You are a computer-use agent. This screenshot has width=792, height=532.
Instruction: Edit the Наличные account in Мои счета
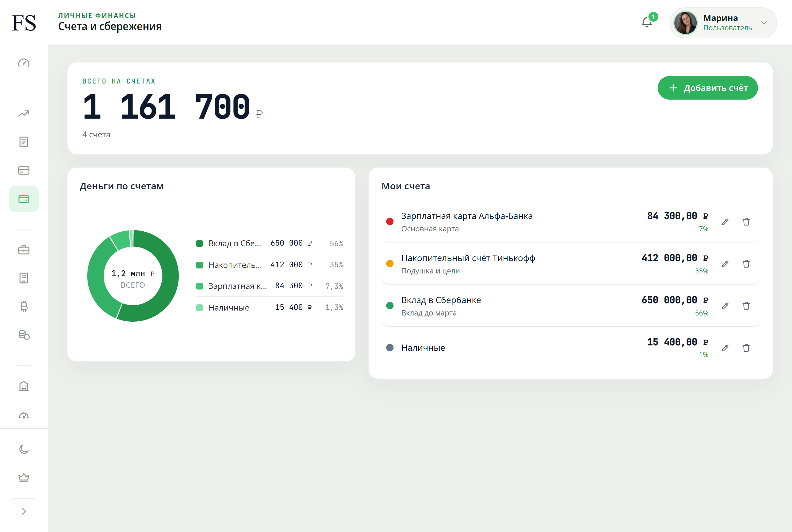pyautogui.click(x=725, y=348)
